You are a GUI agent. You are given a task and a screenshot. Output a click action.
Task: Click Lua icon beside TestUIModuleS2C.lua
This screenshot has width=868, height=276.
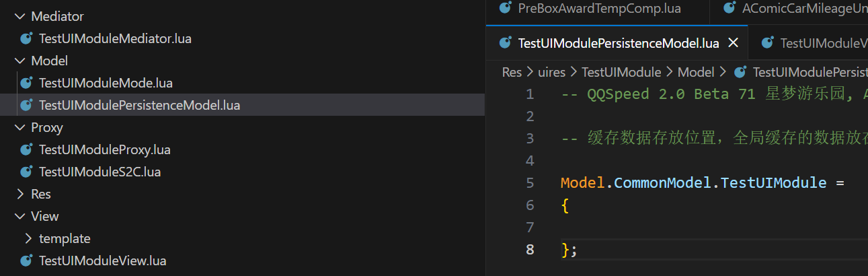27,172
